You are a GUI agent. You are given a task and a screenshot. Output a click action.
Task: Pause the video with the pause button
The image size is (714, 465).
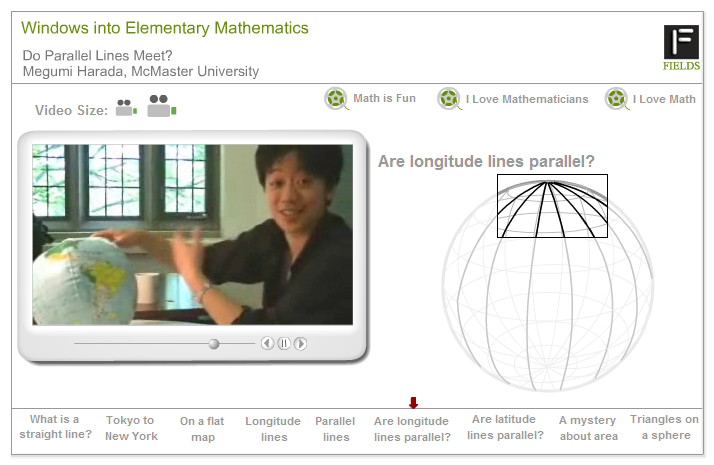(284, 343)
